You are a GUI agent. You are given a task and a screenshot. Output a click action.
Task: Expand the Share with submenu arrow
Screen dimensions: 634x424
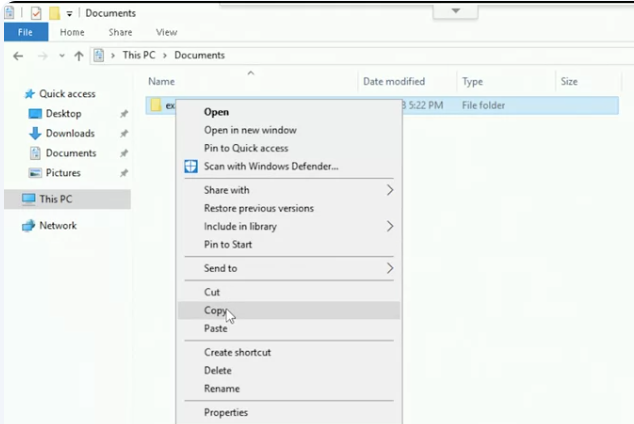pos(390,190)
